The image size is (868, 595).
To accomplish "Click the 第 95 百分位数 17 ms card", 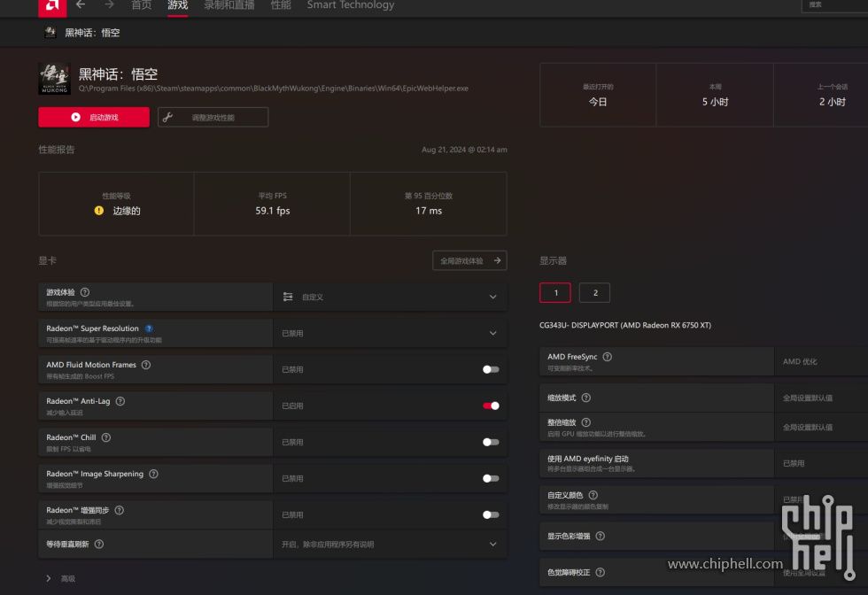I will pyautogui.click(x=429, y=204).
